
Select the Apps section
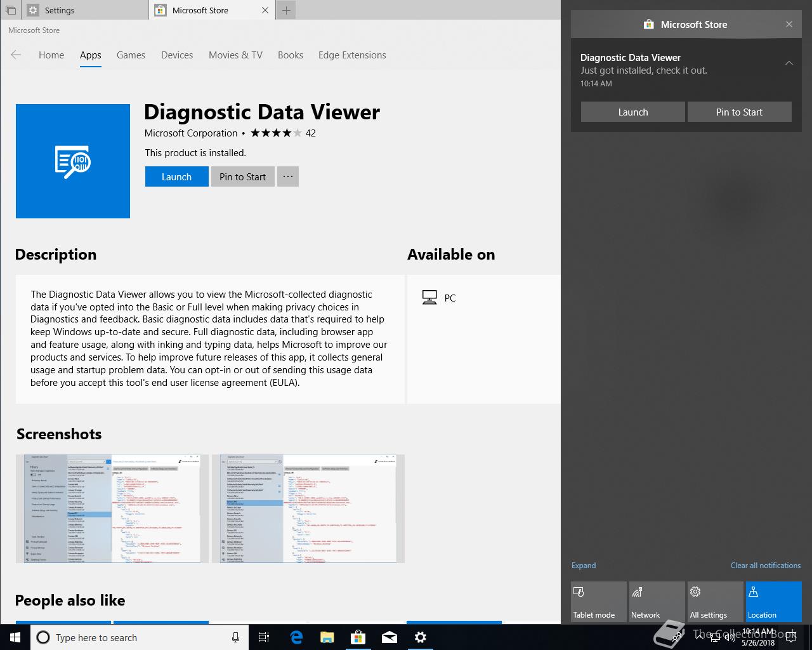[x=91, y=55]
